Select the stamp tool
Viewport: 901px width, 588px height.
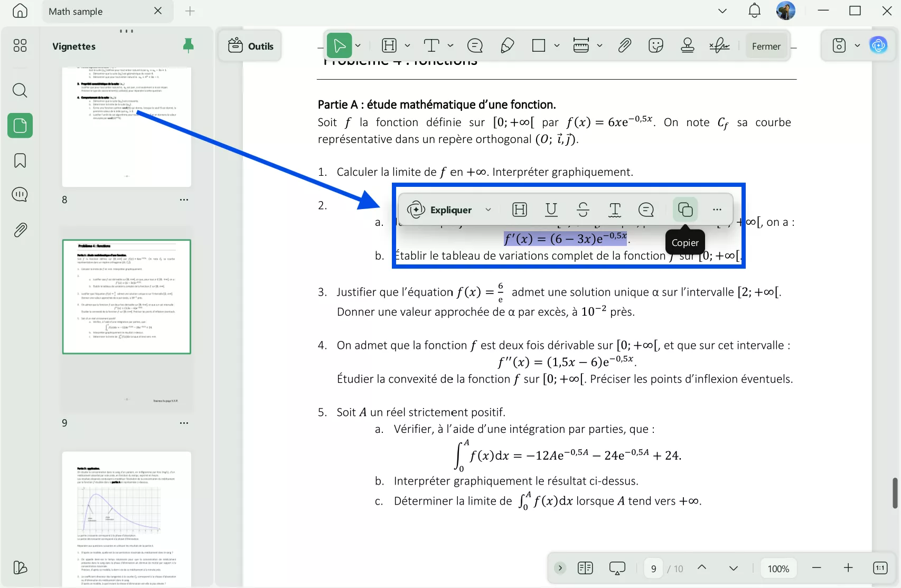[x=688, y=46]
